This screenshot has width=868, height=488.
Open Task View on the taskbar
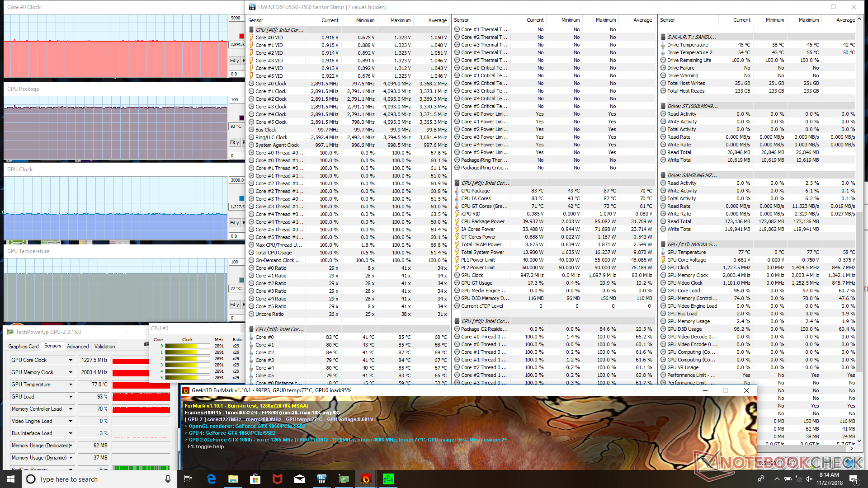click(188, 479)
